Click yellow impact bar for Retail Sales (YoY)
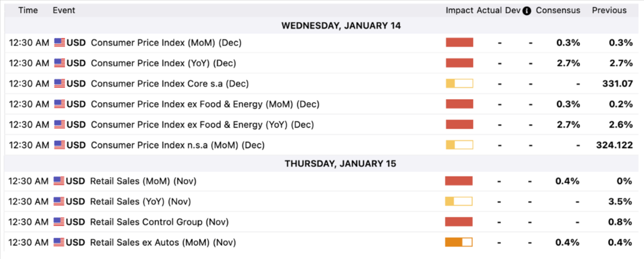The height and width of the screenshot is (259, 644). pos(458,201)
